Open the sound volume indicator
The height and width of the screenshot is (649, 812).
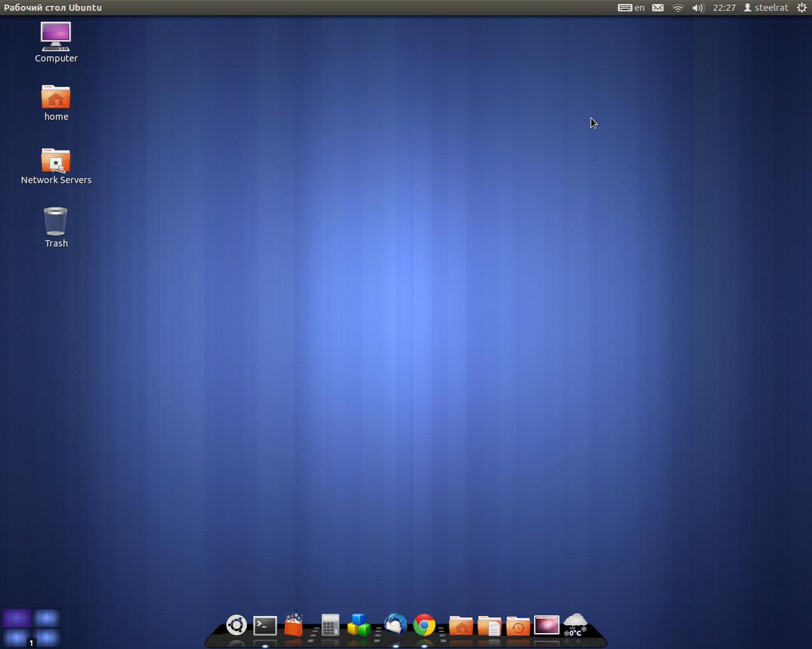tap(698, 8)
